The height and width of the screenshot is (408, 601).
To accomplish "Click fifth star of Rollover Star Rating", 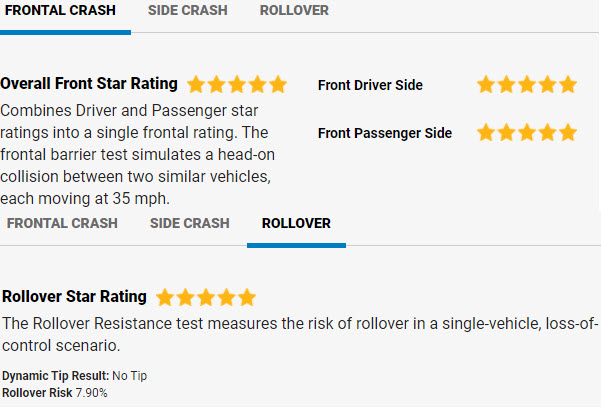I will click(246, 297).
